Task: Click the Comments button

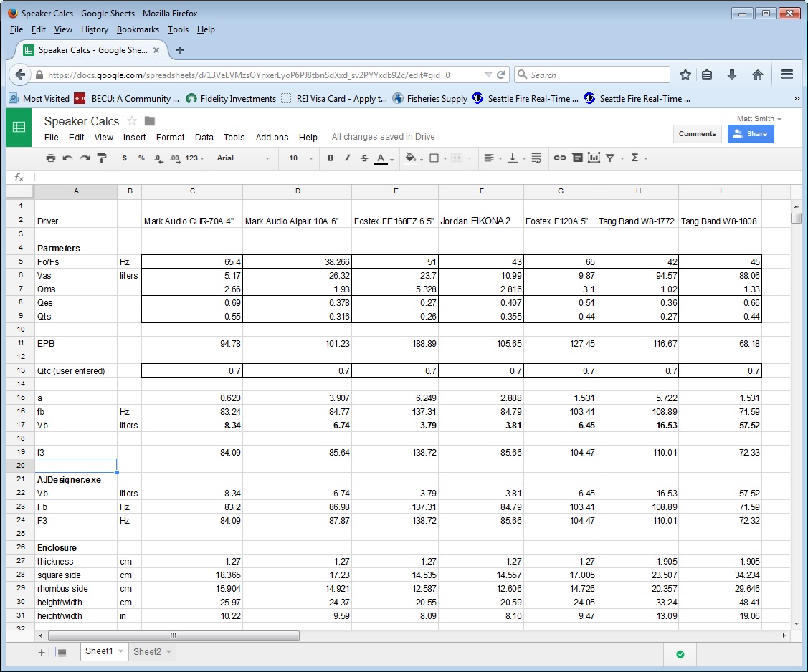Action: click(697, 134)
